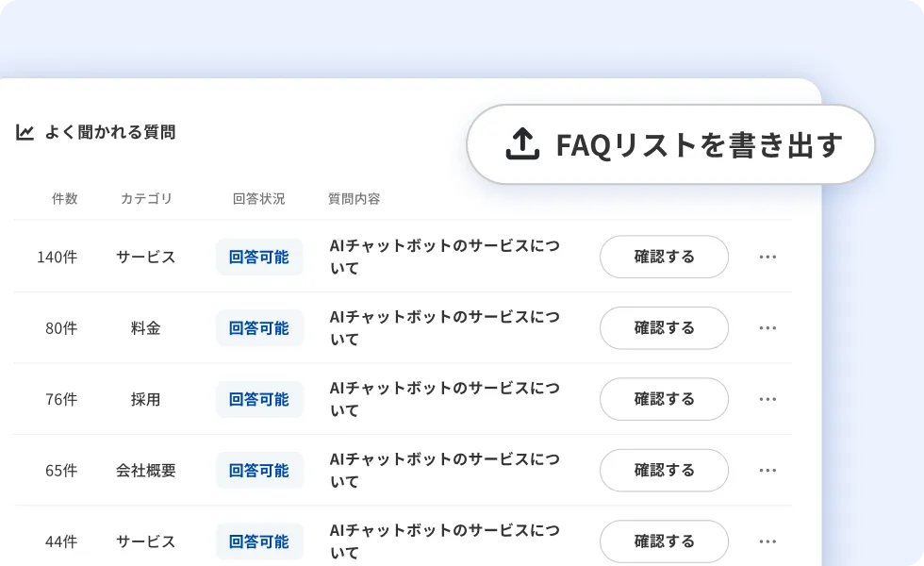This screenshot has height=566, width=924.
Task: Click 確認する for the 140件 サービス row
Action: tap(664, 257)
